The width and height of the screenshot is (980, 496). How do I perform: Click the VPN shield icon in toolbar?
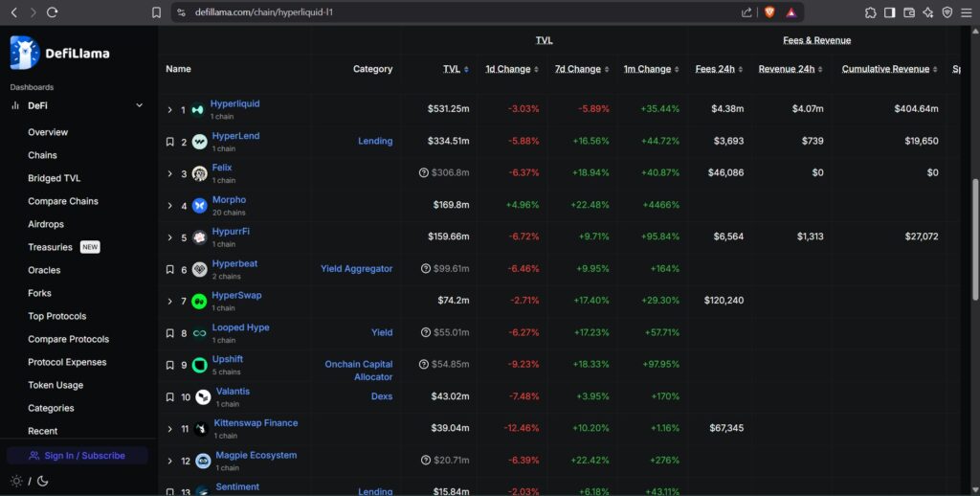pyautogui.click(x=947, y=12)
